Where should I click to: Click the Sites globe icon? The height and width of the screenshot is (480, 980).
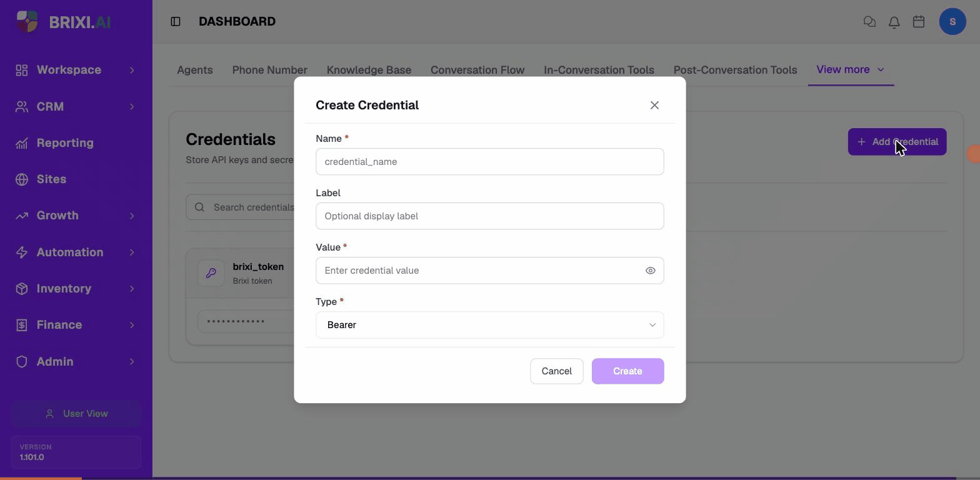[x=22, y=179]
